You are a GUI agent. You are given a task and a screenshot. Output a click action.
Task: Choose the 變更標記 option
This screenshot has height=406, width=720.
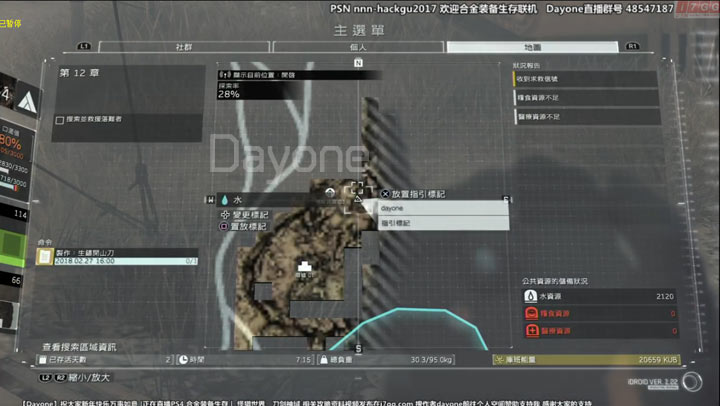point(249,214)
